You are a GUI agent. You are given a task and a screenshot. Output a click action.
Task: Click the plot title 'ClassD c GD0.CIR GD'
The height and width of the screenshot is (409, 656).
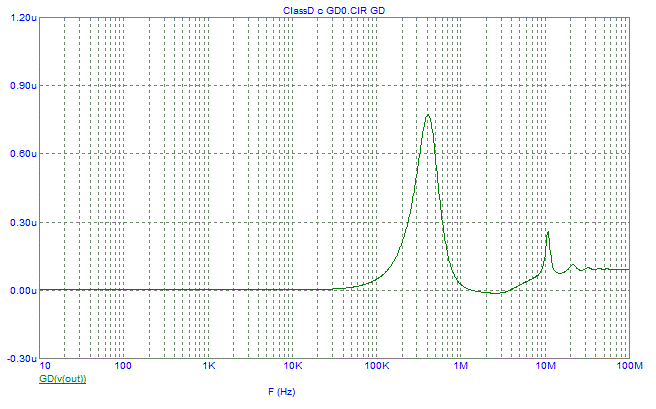(334, 11)
